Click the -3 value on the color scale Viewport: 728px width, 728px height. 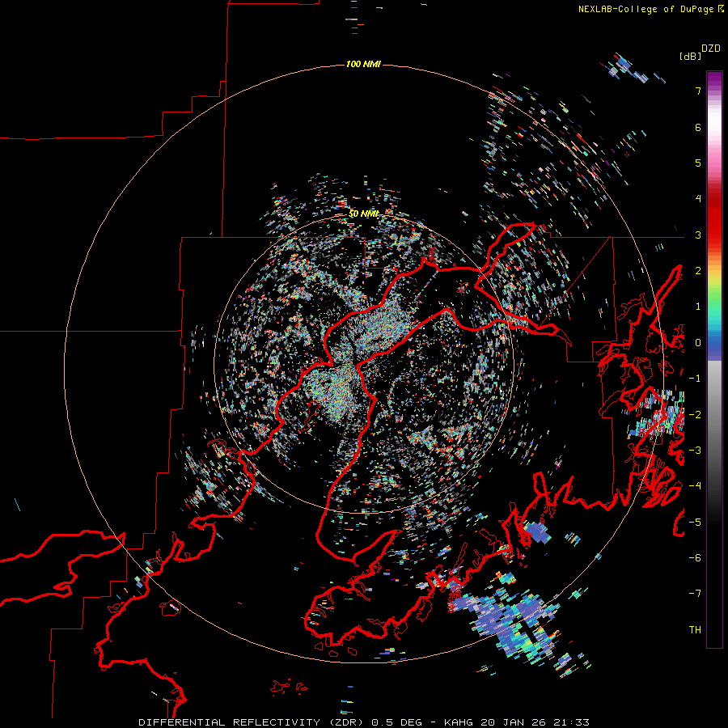pos(695,451)
